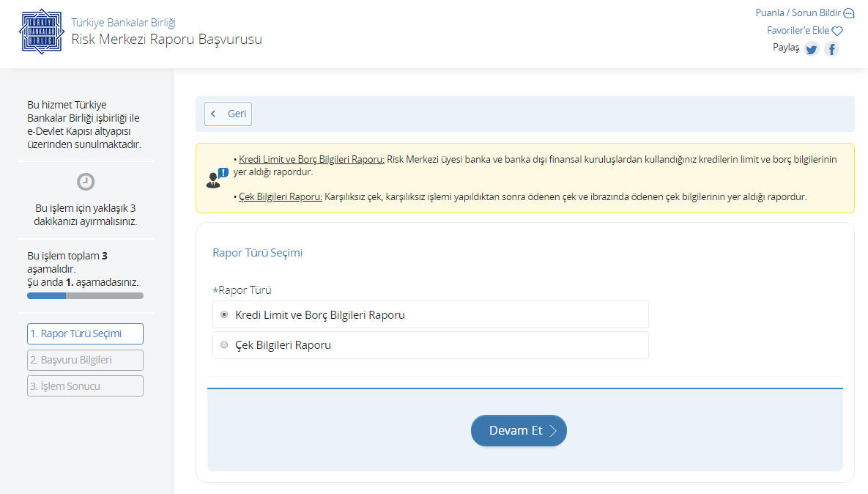
Task: Click underlined Çek Bilgileri Raporu term in notice
Action: (280, 197)
